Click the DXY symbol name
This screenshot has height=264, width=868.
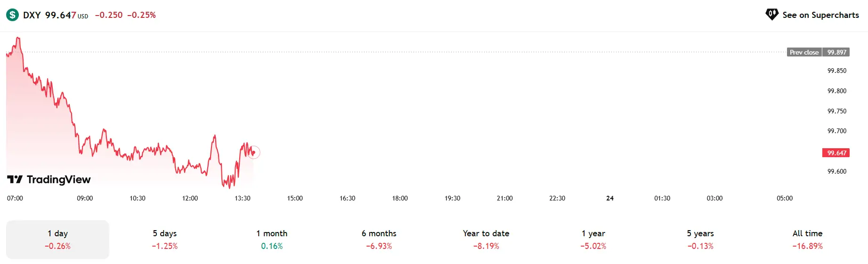click(32, 15)
